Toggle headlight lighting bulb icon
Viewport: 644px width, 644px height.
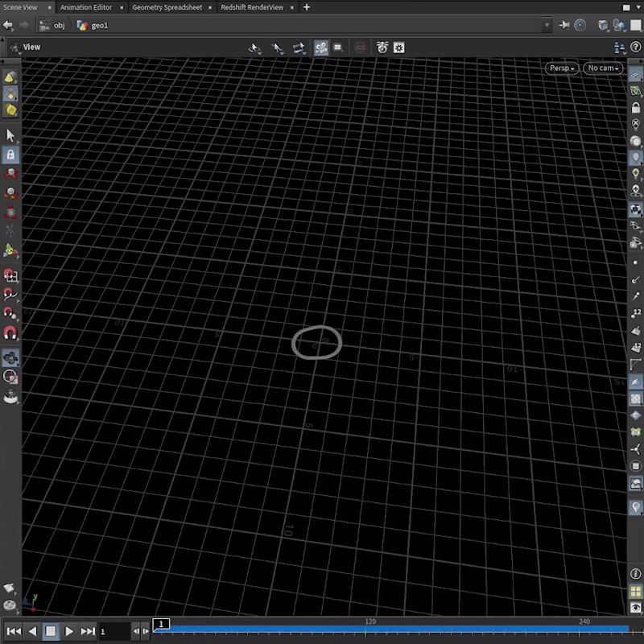pyautogui.click(x=635, y=157)
